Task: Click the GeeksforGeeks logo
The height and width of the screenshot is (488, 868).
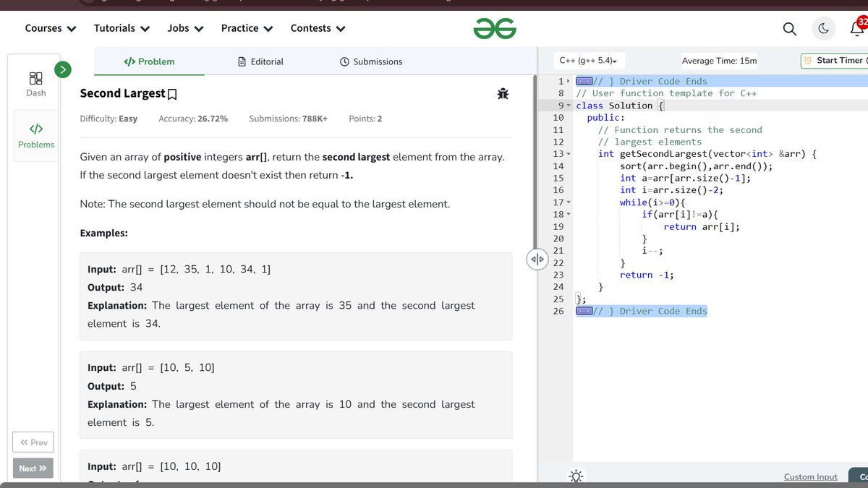Action: pos(495,28)
